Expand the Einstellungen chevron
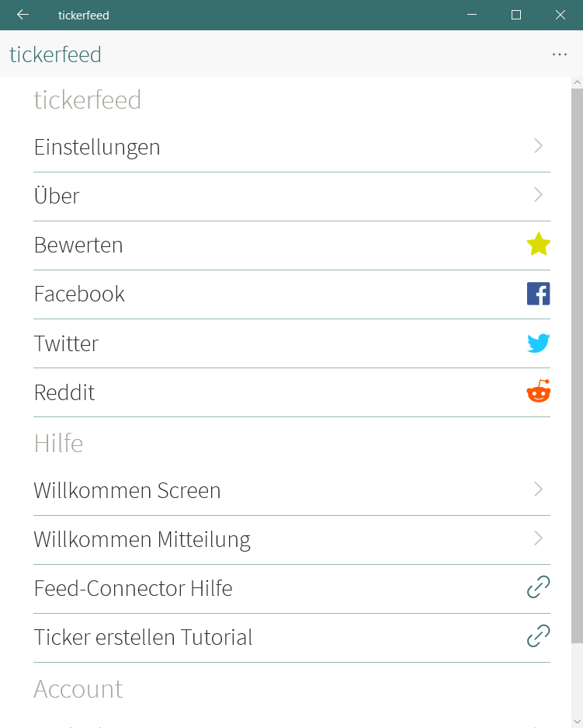The width and height of the screenshot is (583, 728). (x=538, y=146)
